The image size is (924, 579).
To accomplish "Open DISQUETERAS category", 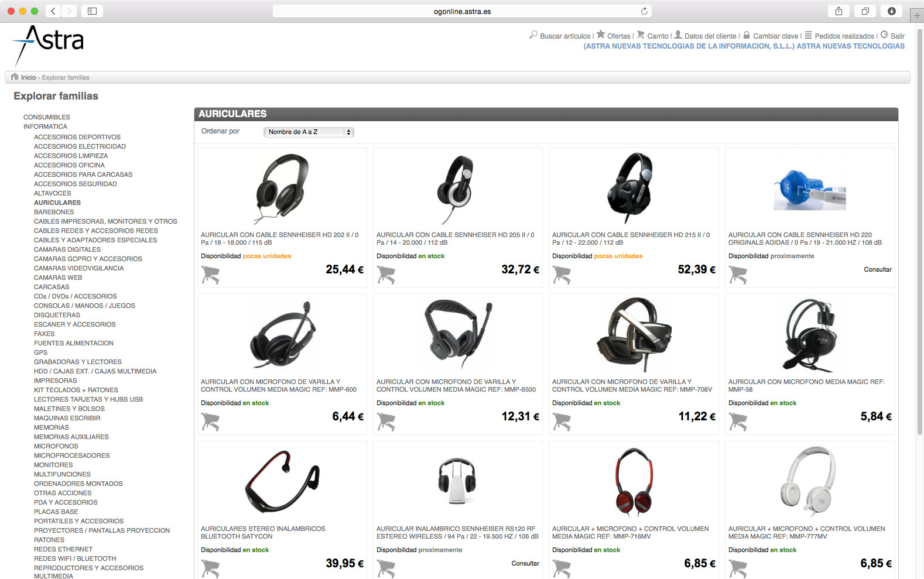I will coord(57,315).
